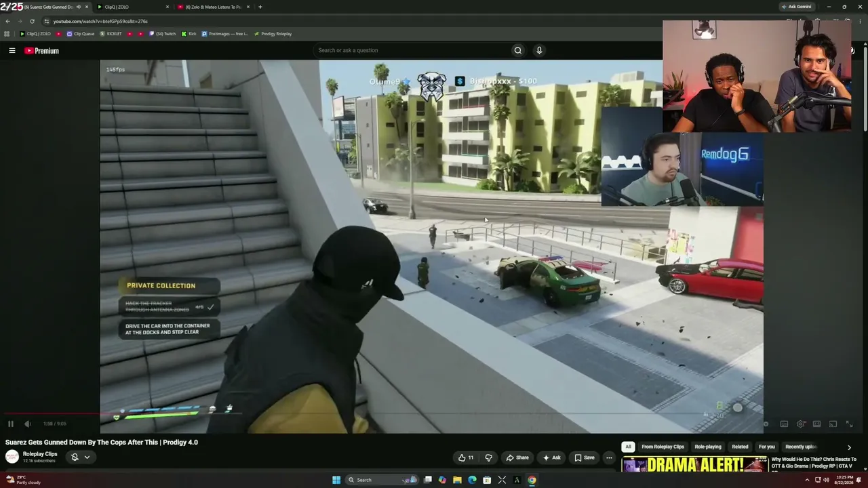Open the Postimages bookmark
This screenshot has height=488, width=868.
click(x=224, y=34)
